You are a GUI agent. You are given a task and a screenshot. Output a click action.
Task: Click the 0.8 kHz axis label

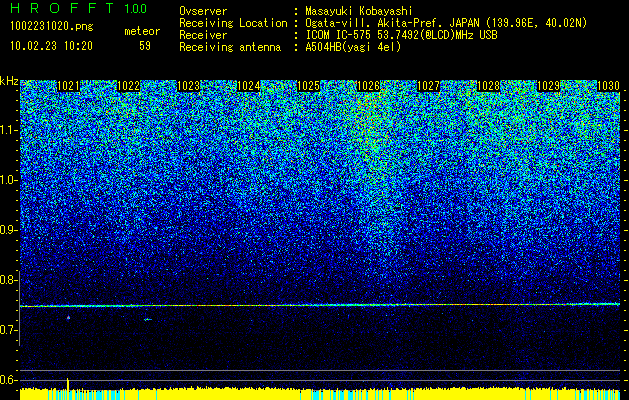(x=9, y=280)
